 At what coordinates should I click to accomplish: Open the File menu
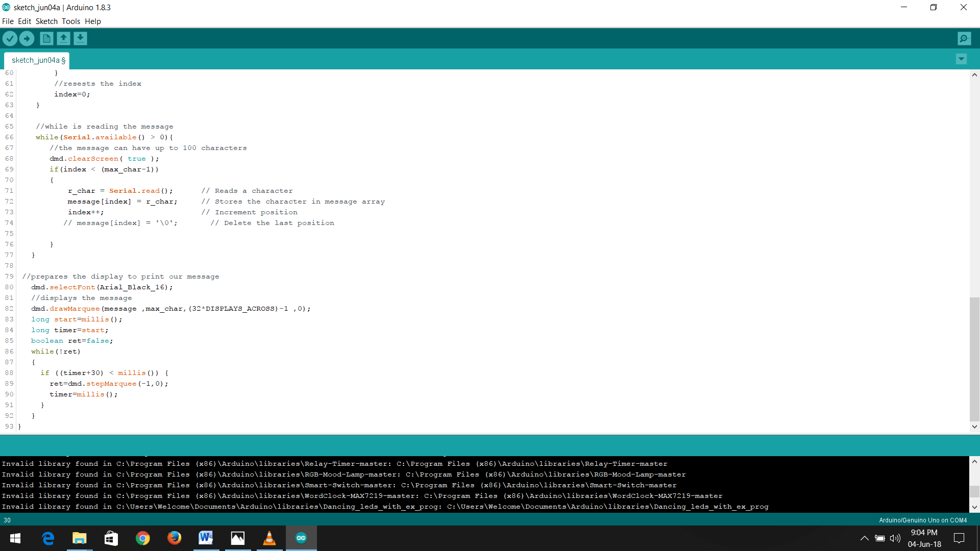pos(8,21)
